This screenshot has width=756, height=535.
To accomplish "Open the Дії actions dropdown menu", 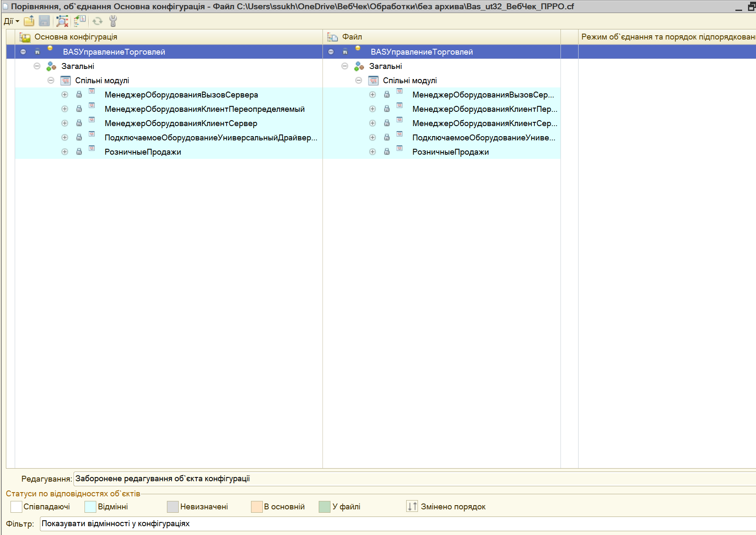I will 11,21.
